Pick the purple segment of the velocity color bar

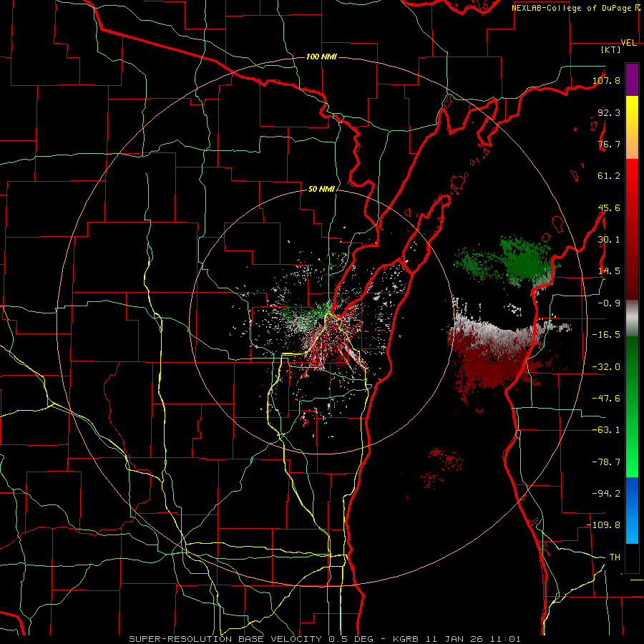pyautogui.click(x=632, y=79)
